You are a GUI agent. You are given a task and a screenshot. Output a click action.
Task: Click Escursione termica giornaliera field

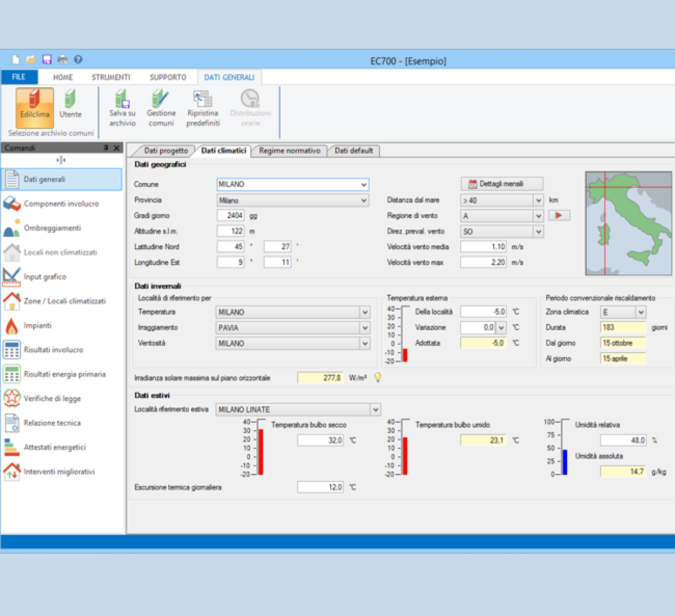320,487
